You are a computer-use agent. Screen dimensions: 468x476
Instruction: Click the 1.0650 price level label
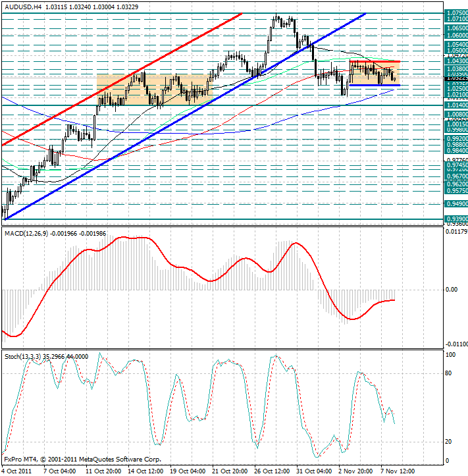tap(456, 28)
